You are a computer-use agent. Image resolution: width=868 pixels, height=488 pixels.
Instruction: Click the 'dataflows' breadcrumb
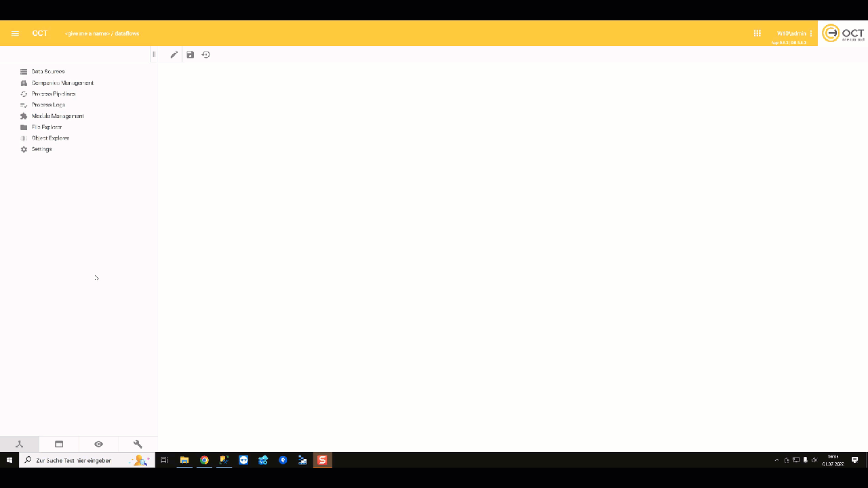click(127, 33)
